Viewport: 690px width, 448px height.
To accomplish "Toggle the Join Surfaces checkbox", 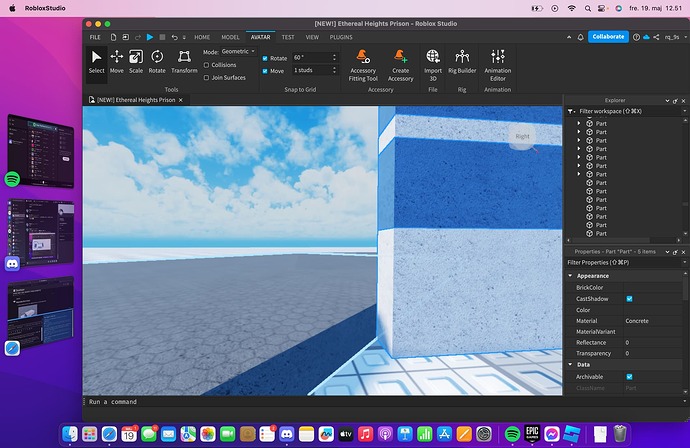I will point(206,77).
